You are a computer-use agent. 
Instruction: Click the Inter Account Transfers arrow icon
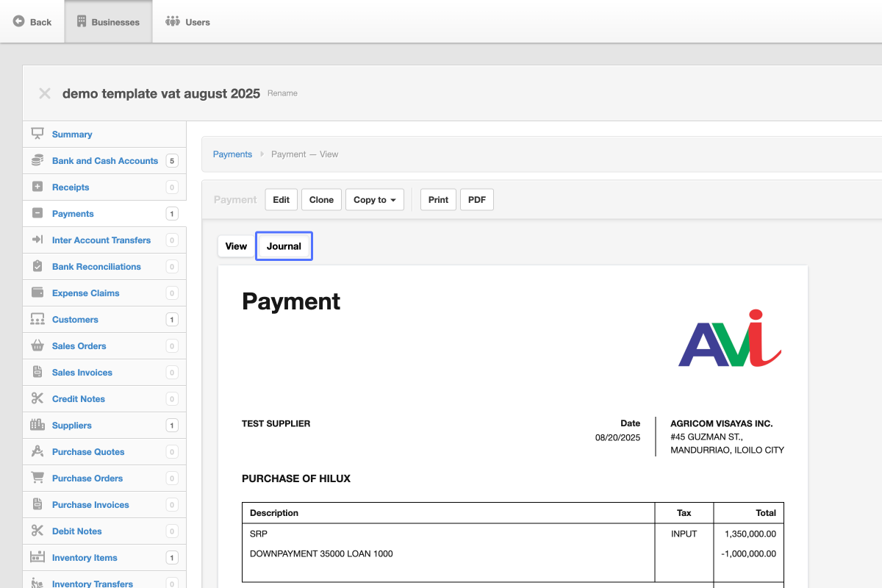[37, 240]
